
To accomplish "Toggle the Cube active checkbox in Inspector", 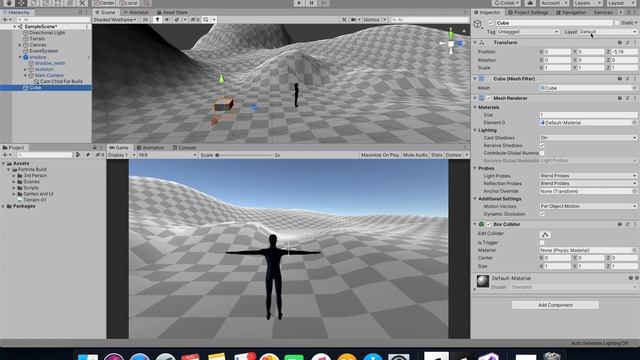I will click(491, 23).
